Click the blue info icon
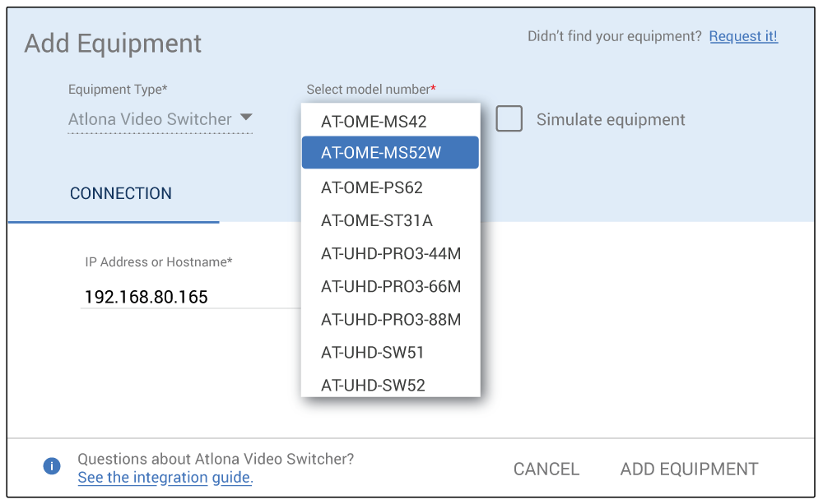The height and width of the screenshot is (504, 823). tap(52, 467)
